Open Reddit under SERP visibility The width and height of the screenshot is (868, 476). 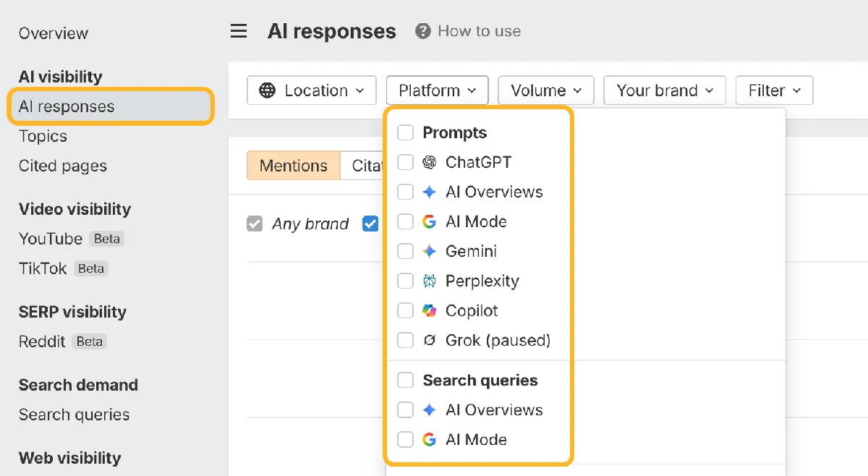tap(42, 341)
